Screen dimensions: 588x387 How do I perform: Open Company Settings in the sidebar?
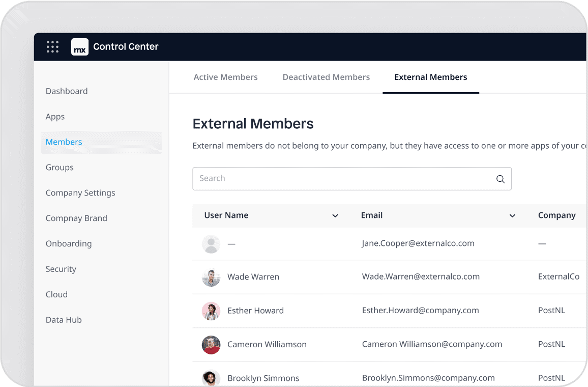[80, 193]
